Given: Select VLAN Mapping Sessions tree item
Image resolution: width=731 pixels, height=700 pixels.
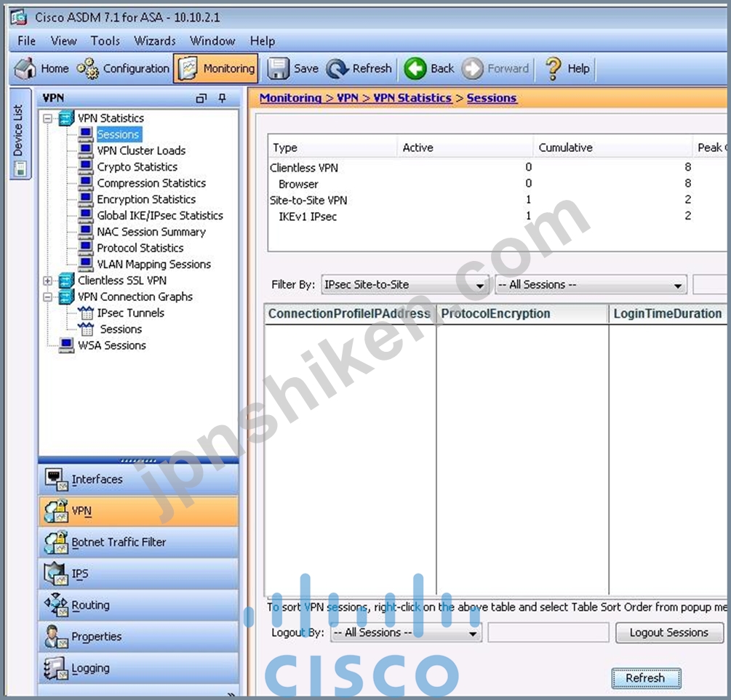Looking at the screenshot, I should 153,265.
